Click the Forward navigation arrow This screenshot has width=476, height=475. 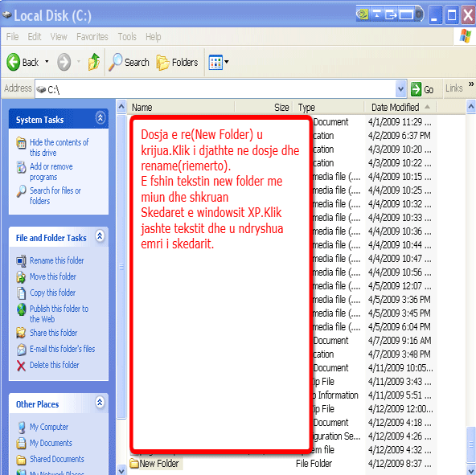pos(64,62)
